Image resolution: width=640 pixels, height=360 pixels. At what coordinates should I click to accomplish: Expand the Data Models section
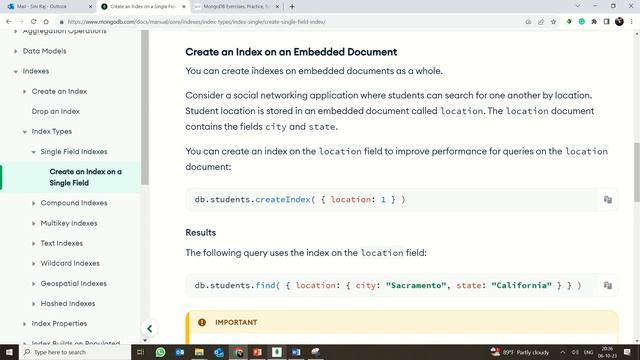pyautogui.click(x=16, y=51)
